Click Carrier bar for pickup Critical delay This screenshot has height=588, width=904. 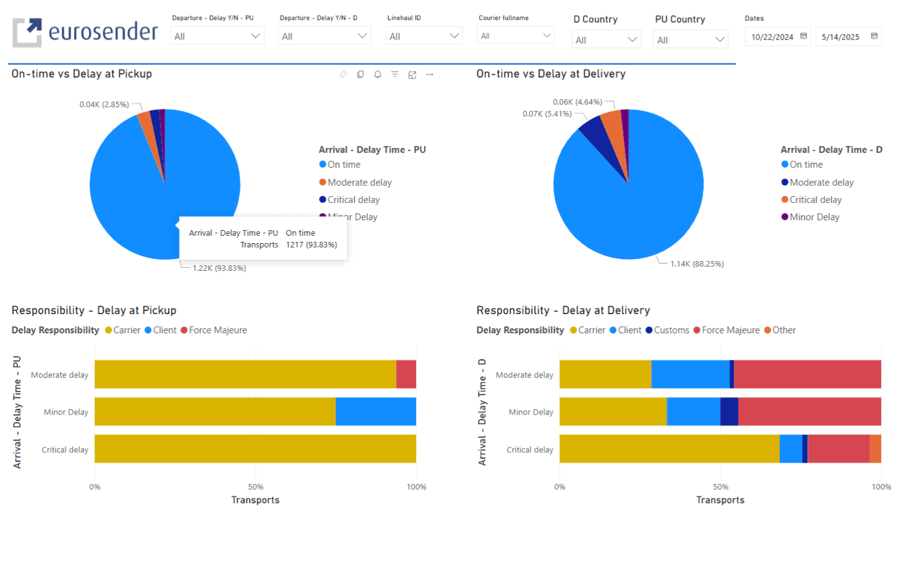coord(255,449)
